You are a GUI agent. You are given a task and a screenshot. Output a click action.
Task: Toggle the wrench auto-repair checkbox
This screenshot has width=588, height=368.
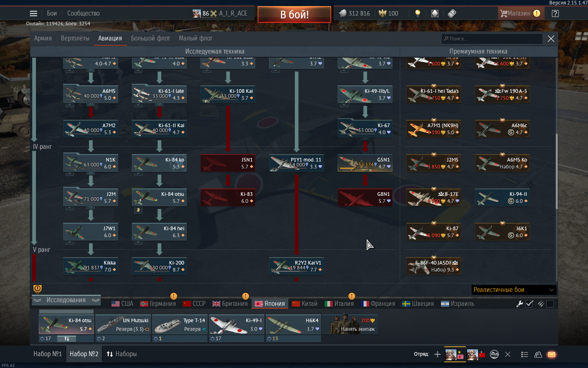pyautogui.click(x=529, y=304)
